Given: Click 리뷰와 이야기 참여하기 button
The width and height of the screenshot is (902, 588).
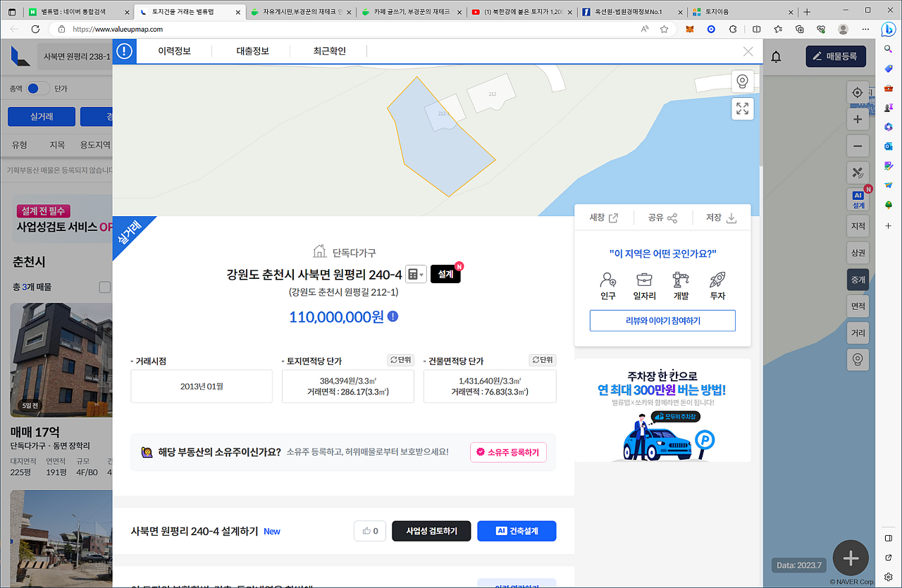Looking at the screenshot, I should click(662, 320).
